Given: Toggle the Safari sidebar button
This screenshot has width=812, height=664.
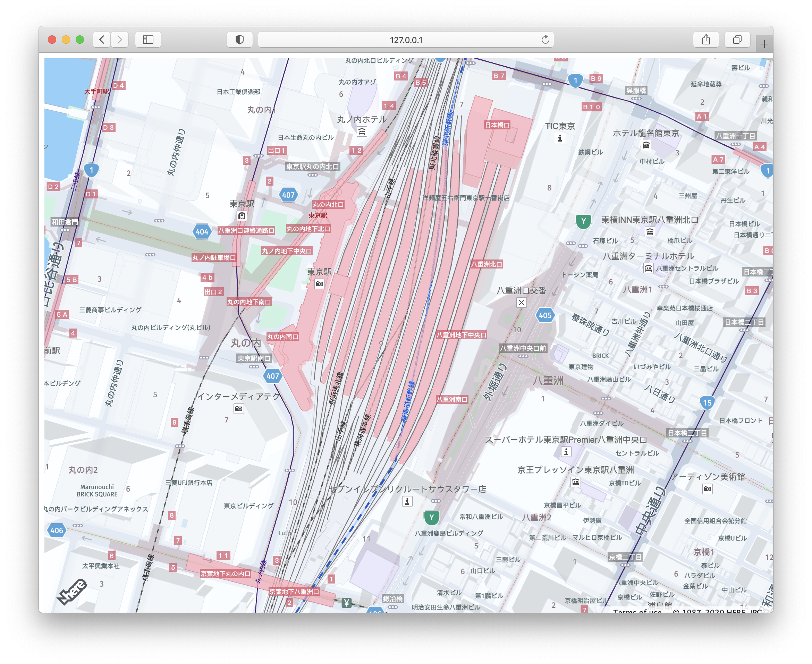Looking at the screenshot, I should (148, 40).
